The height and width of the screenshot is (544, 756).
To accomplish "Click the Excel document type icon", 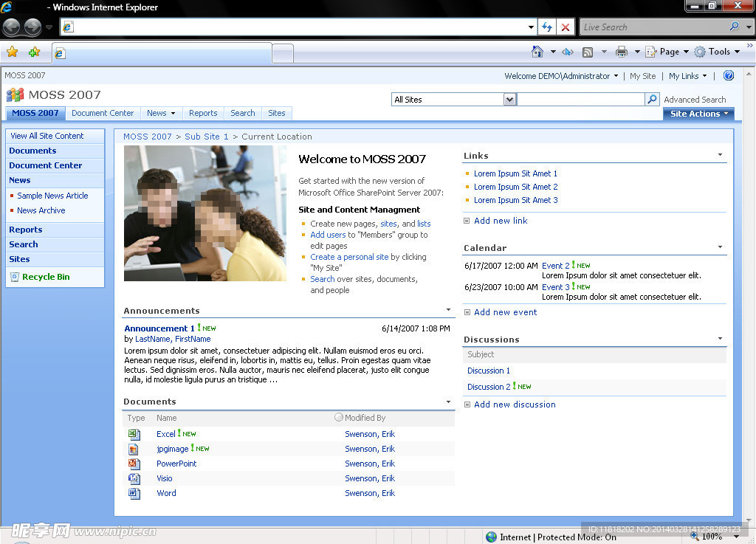I will tap(134, 434).
